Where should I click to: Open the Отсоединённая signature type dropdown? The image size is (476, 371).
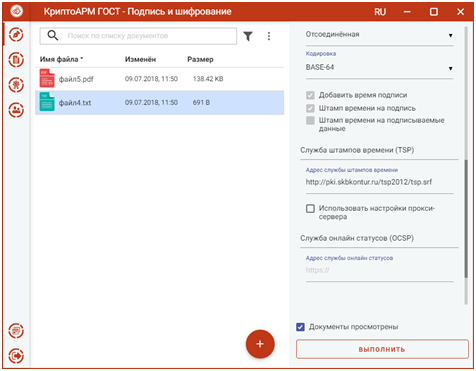click(x=379, y=35)
